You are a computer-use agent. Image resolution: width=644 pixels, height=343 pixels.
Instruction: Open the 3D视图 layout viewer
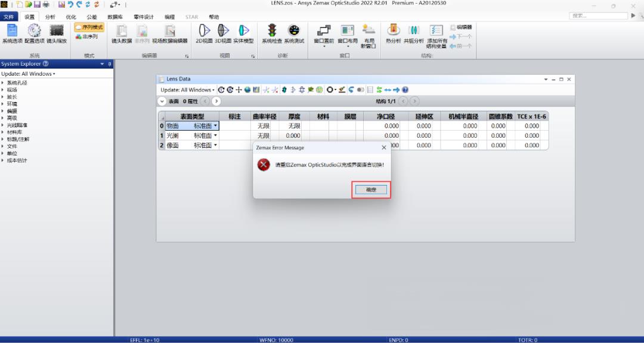coord(223,33)
